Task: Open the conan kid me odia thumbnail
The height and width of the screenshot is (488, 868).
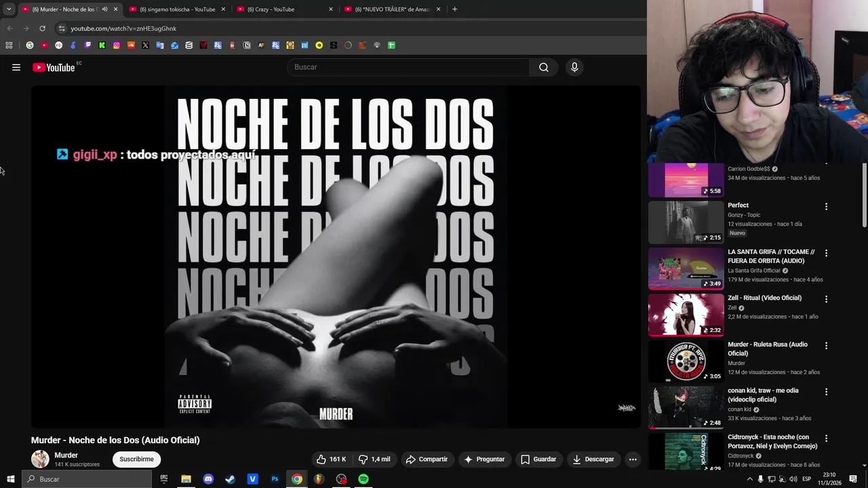Action: 686,408
